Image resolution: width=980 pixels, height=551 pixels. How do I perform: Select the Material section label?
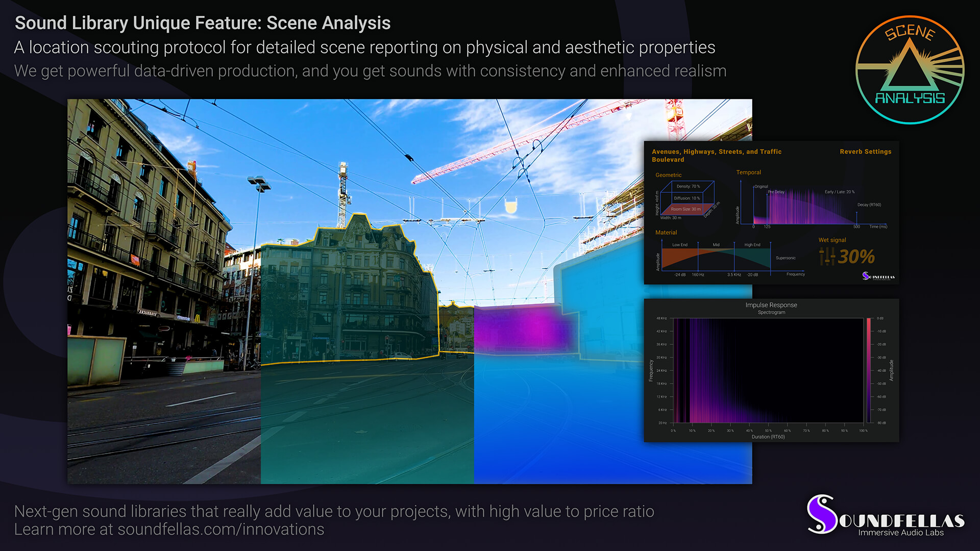[666, 232]
